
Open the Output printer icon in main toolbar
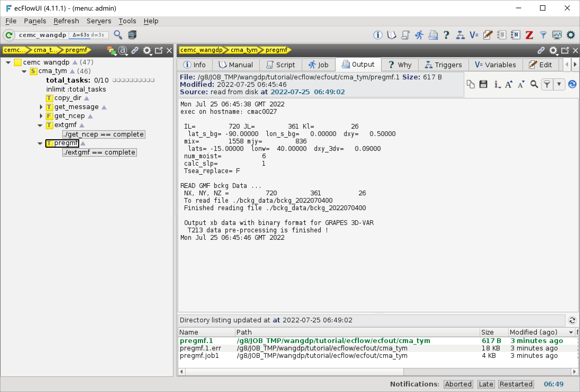(433, 35)
